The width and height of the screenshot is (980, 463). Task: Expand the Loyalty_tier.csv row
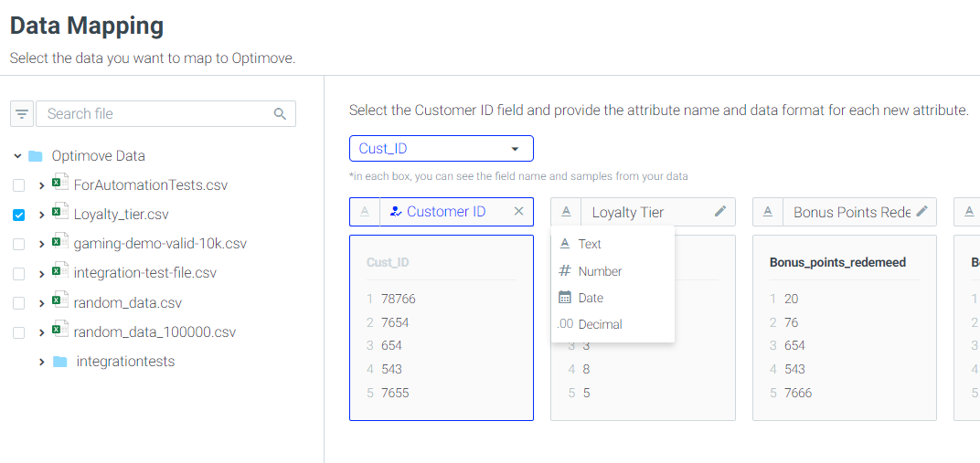(x=42, y=215)
